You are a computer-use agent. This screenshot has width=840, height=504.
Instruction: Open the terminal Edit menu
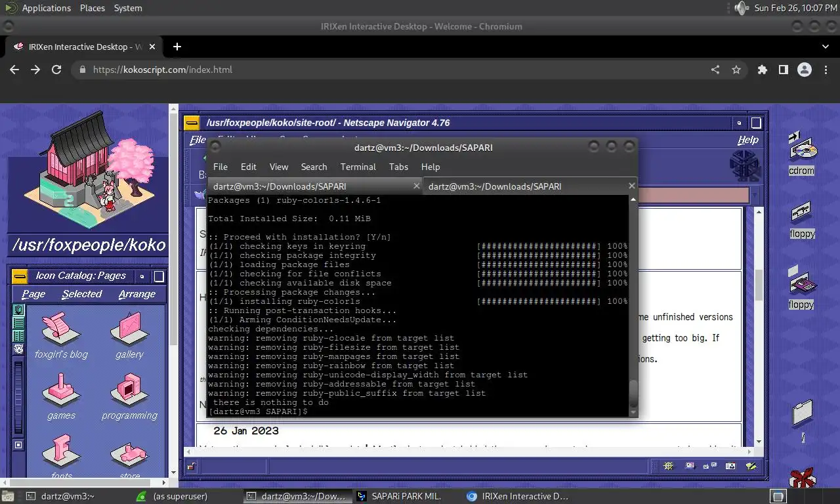[x=248, y=167]
